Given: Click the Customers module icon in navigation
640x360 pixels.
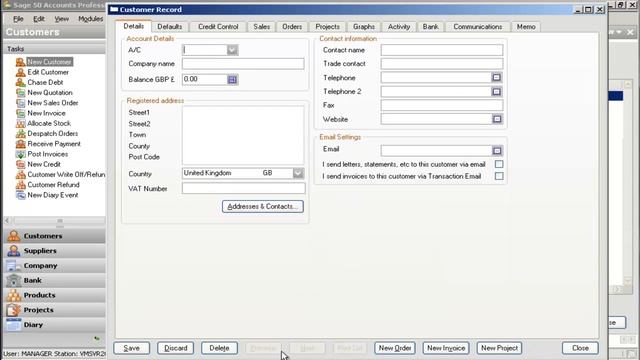Looking at the screenshot, I should (x=13, y=236).
